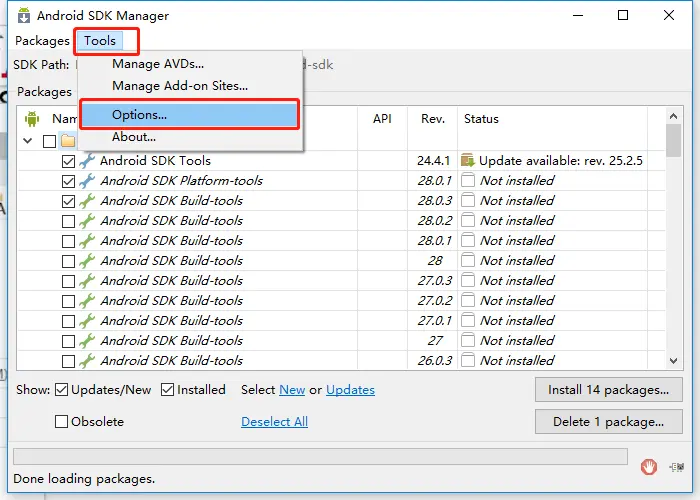The height and width of the screenshot is (500, 700).
Task: Click not-installed status icon for rev 26.0.3
Action: click(x=468, y=360)
